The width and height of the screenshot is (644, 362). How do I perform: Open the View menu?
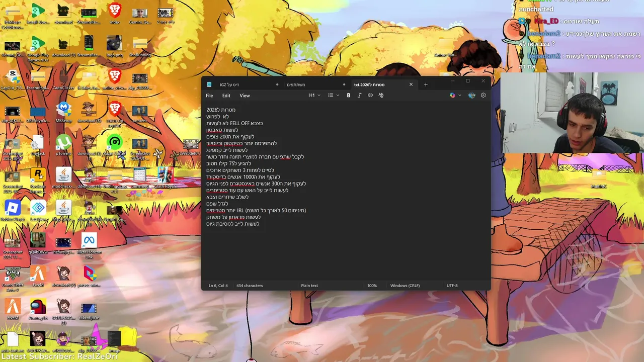245,96
